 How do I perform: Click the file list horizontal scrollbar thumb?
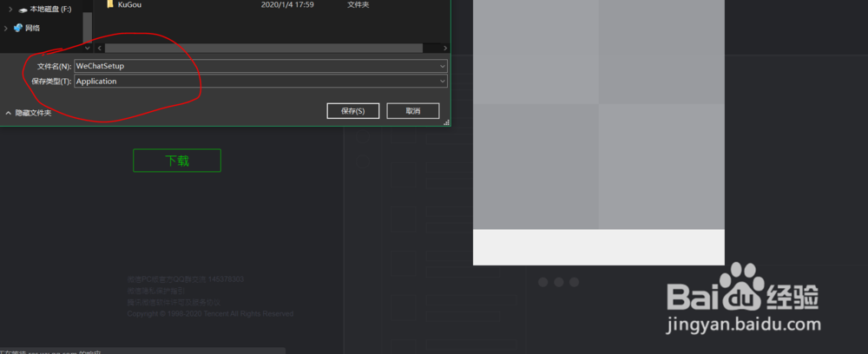coord(264,49)
